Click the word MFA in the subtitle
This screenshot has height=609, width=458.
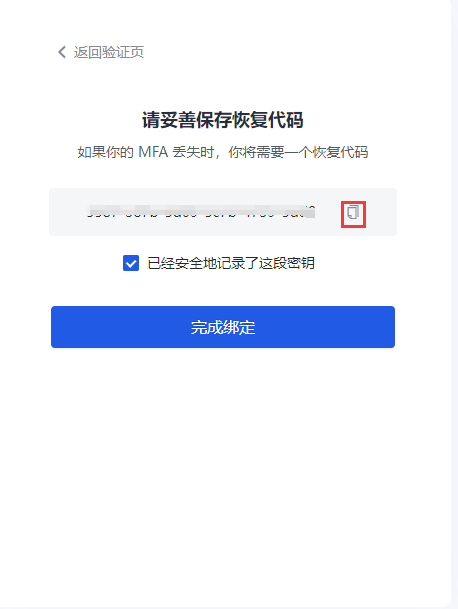click(153, 152)
